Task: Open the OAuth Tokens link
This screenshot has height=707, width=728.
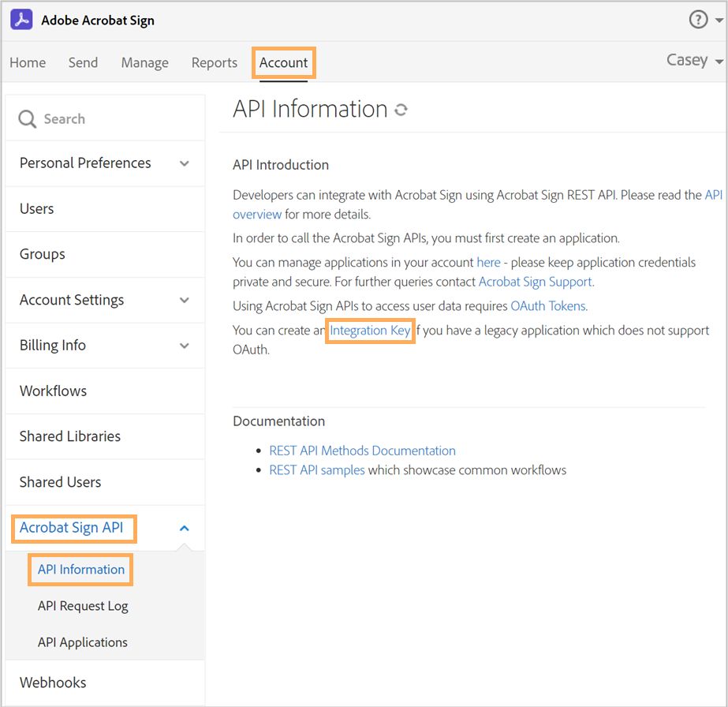Action: (x=548, y=306)
